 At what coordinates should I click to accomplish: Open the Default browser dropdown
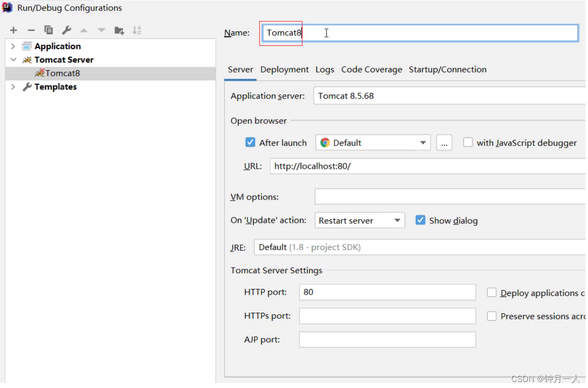click(x=373, y=143)
